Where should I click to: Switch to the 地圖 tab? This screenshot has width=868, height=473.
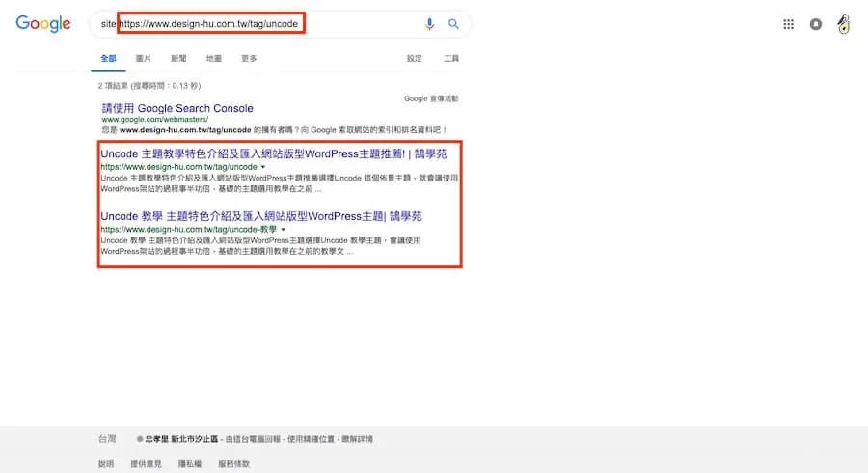pos(214,58)
